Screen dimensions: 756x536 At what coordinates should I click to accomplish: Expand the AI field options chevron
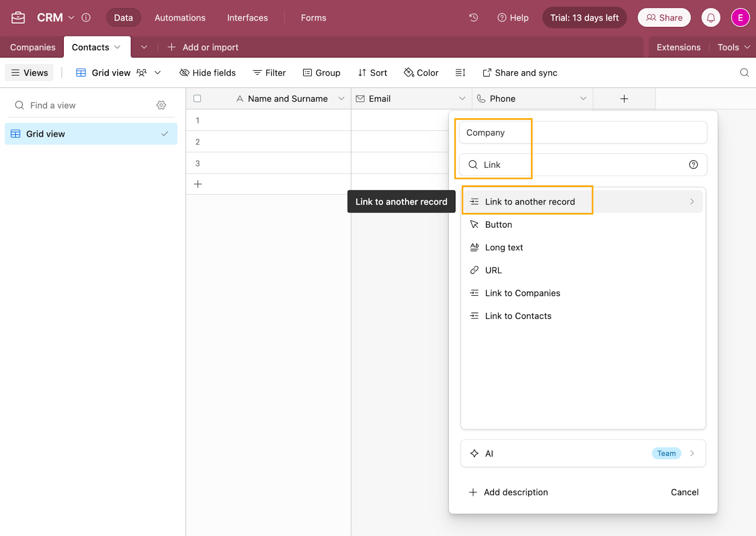692,453
